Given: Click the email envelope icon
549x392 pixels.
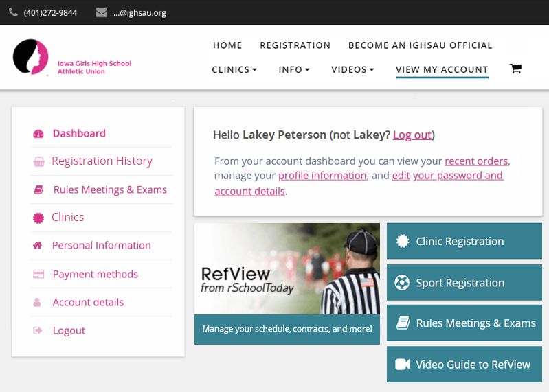Looking at the screenshot, I should (x=101, y=12).
